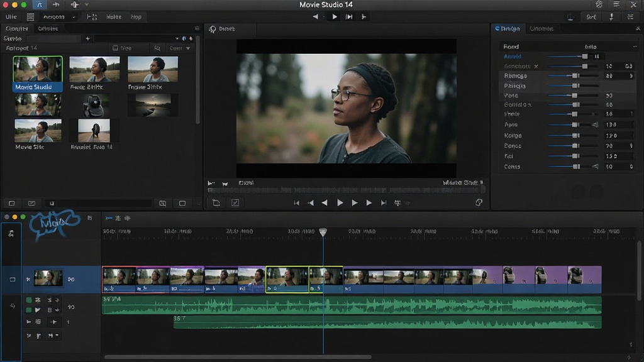
Task: Open hamburger menu icon in title bar
Action: 616,4
